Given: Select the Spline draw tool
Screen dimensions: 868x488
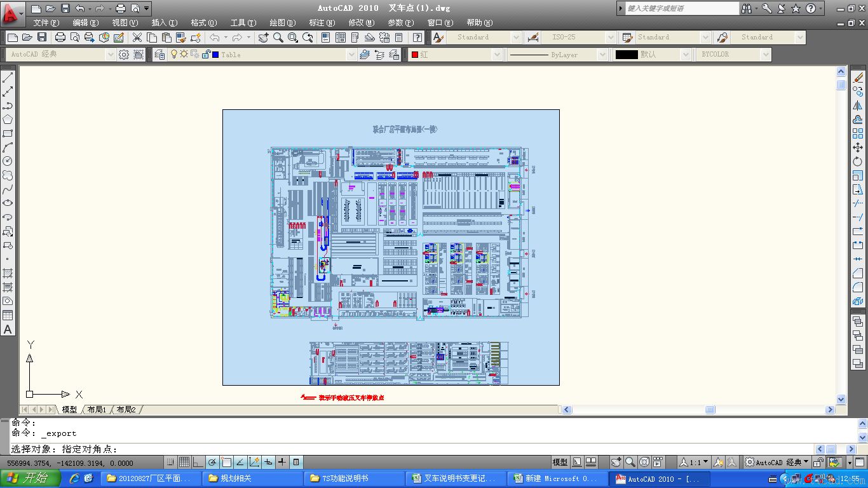Looking at the screenshot, I should [8, 189].
